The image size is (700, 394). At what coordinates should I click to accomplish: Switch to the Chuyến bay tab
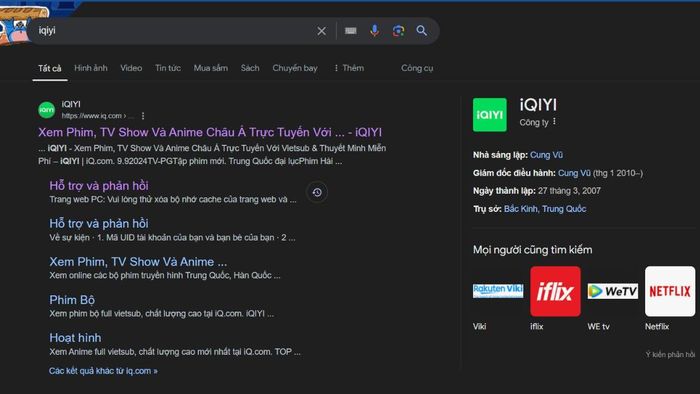pos(295,68)
